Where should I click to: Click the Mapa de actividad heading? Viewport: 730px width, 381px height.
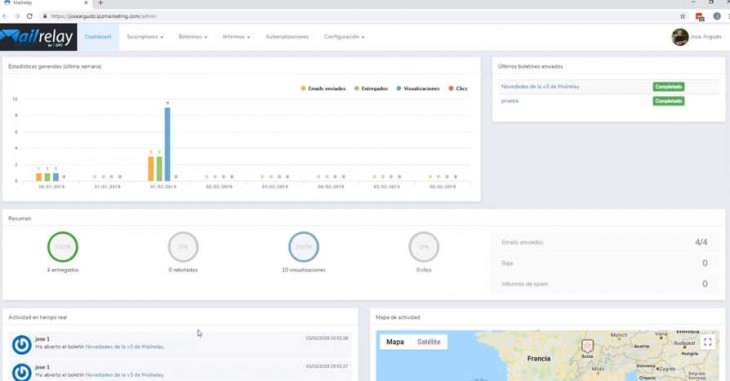coord(398,317)
